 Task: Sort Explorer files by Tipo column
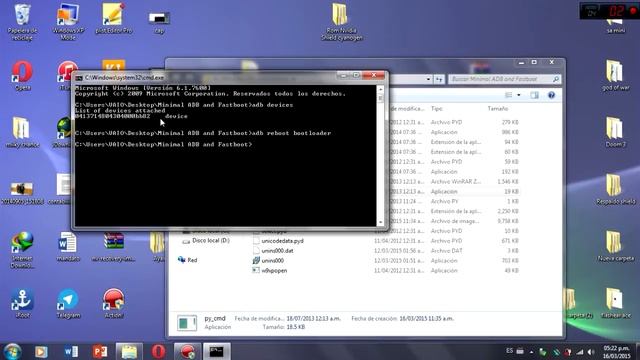click(437, 109)
